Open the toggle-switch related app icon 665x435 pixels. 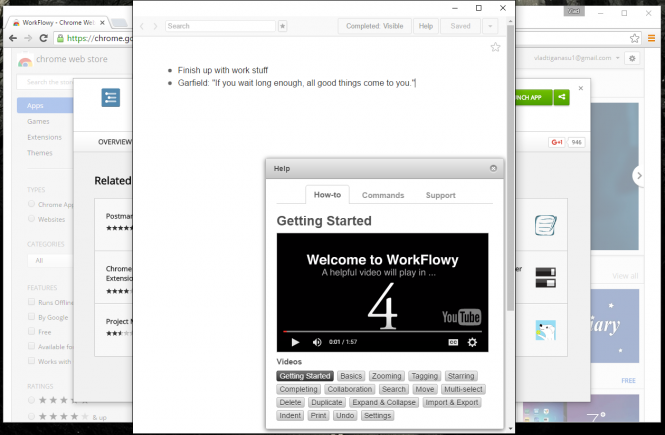pos(545,277)
